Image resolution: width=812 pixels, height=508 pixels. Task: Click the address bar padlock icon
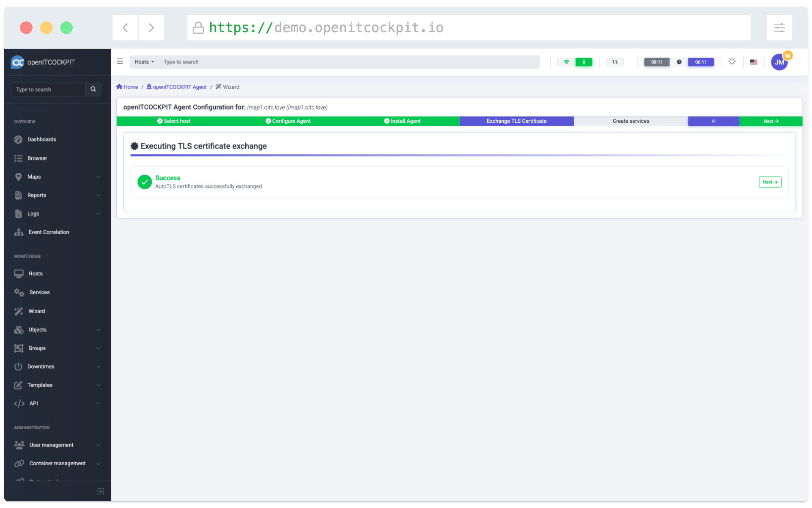198,28
